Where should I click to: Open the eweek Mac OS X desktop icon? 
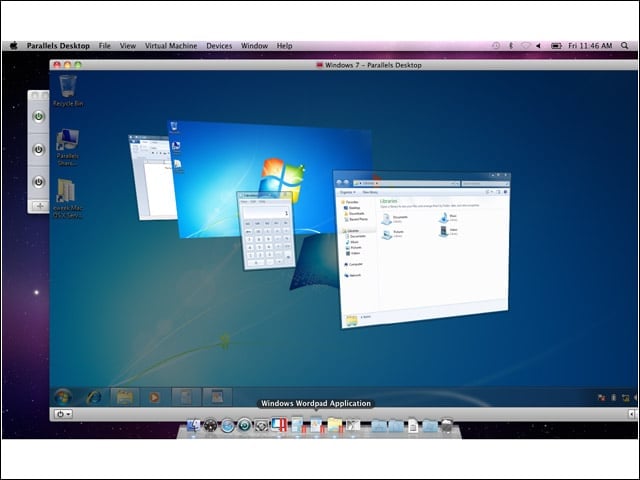click(67, 198)
